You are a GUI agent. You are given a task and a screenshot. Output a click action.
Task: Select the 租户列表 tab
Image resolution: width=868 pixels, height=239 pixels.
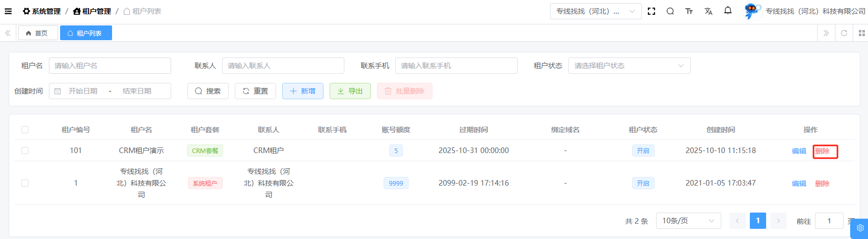[86, 33]
